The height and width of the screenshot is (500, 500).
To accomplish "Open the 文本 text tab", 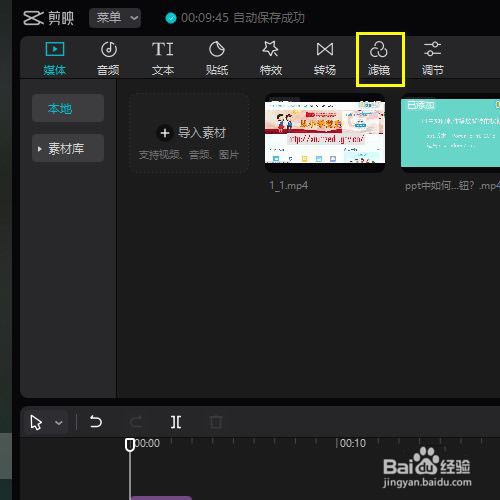I will (x=163, y=58).
